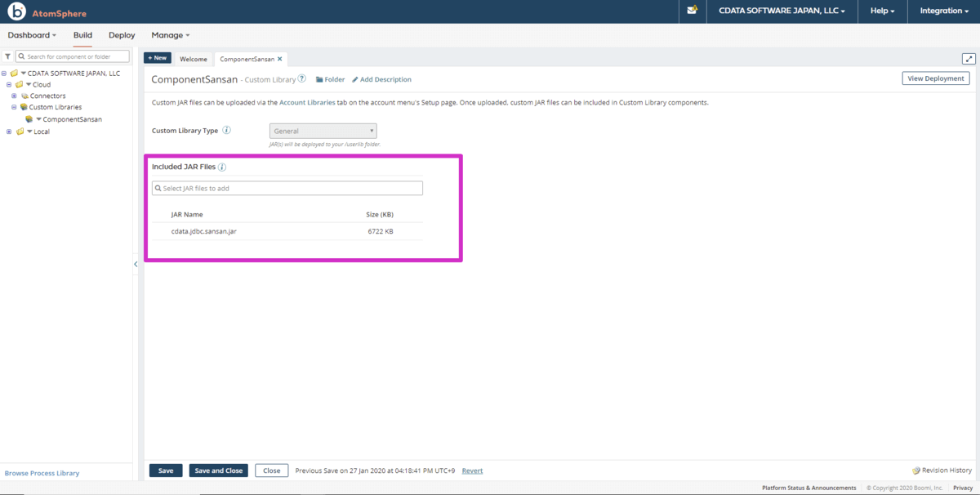980x495 pixels.
Task: Click the Cloud folder icon
Action: (x=19, y=85)
